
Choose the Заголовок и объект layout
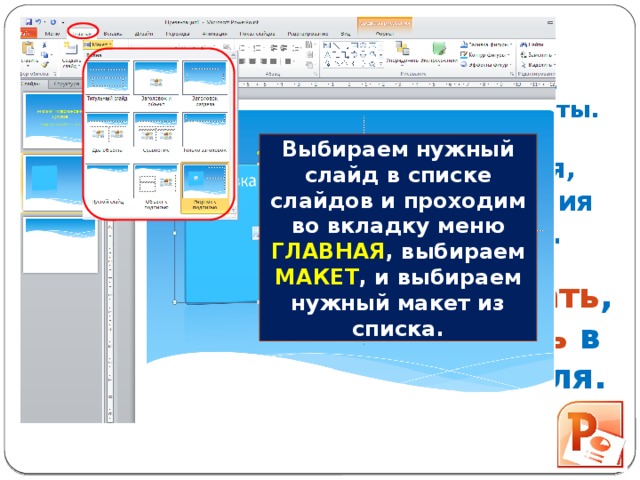click(156, 83)
